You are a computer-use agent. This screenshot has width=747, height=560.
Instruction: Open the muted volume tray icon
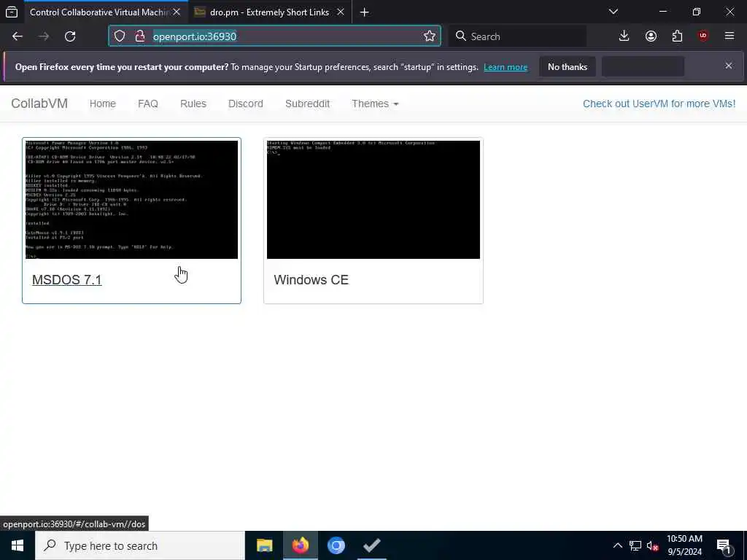[x=652, y=545]
